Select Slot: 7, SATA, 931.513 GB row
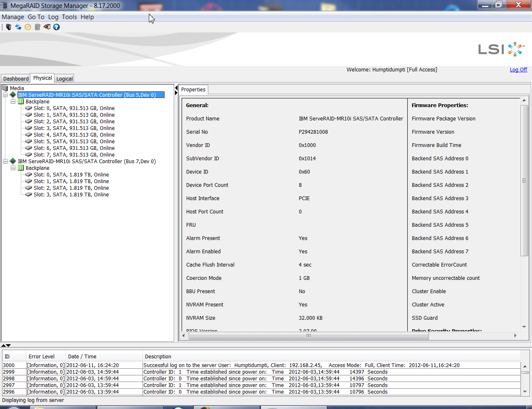This screenshot has width=532, height=409. [74, 154]
